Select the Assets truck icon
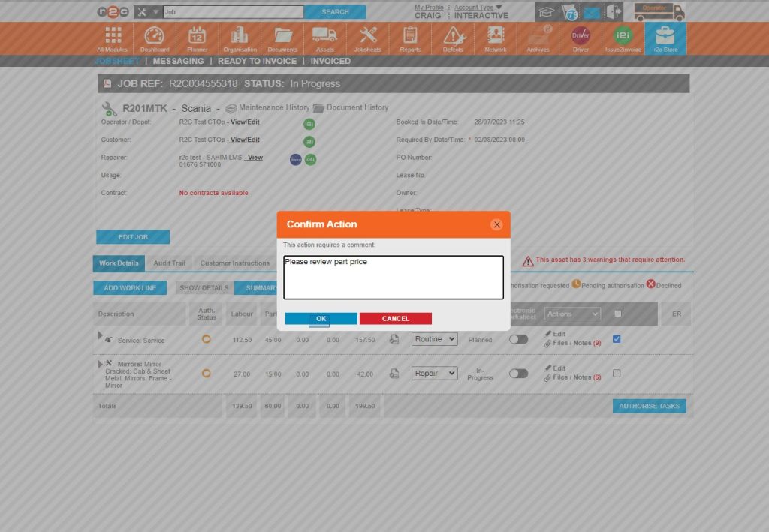This screenshot has width=769, height=532. click(x=324, y=38)
